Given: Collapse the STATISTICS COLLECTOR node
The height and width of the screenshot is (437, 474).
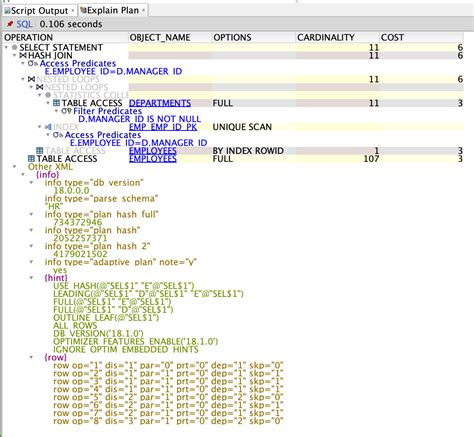Looking at the screenshot, I should click(x=40, y=95).
